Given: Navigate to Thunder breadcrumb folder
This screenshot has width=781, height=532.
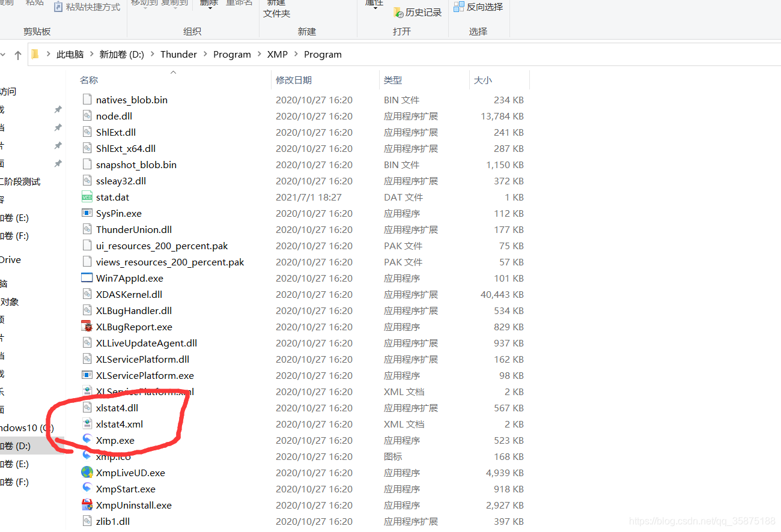Looking at the screenshot, I should 178,54.
